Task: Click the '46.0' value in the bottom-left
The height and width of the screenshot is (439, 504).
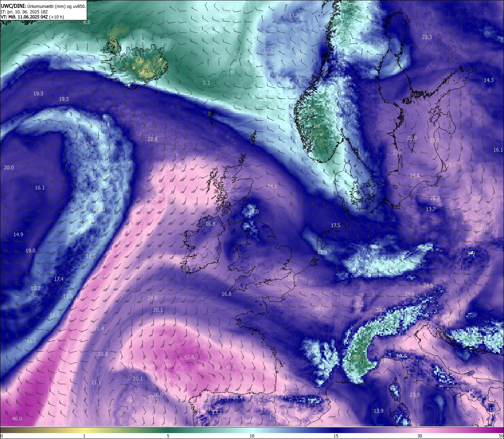Action: 17,419
